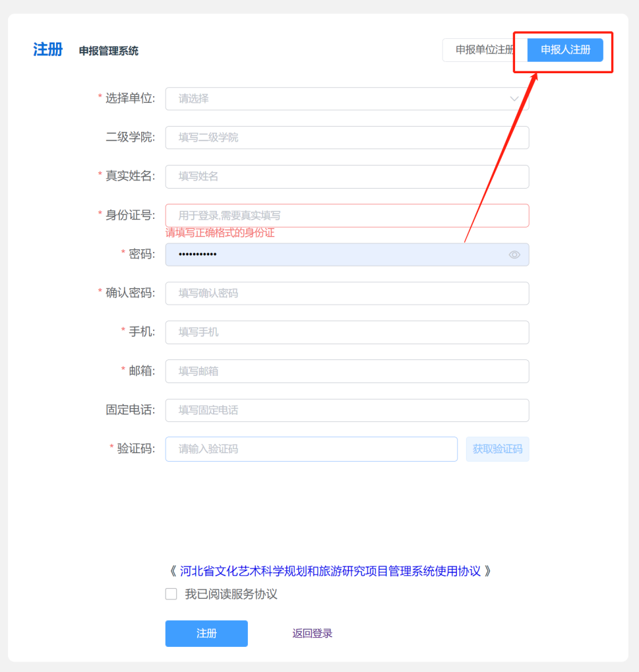
Task: Toggle password visibility eye icon
Action: [514, 255]
